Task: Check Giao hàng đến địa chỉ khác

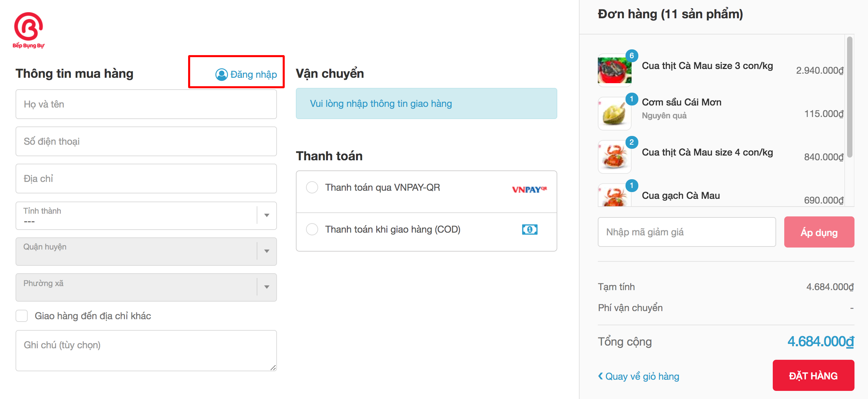Action: (22, 316)
